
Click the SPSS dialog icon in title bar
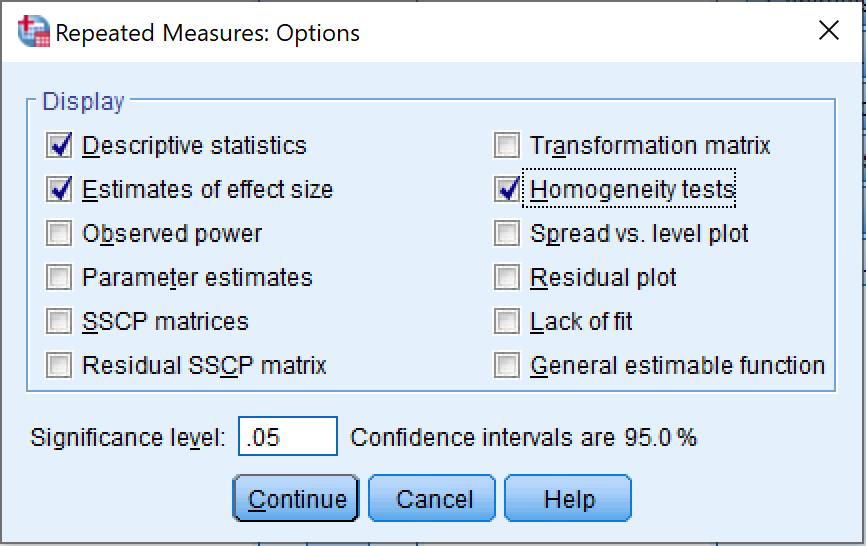32,32
